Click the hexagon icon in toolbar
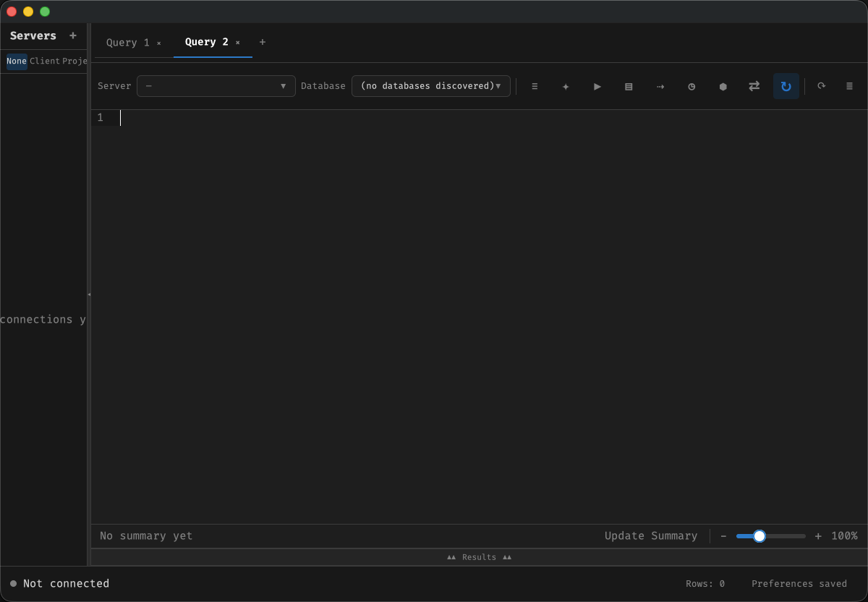Image resolution: width=868 pixels, height=602 pixels. (723, 86)
